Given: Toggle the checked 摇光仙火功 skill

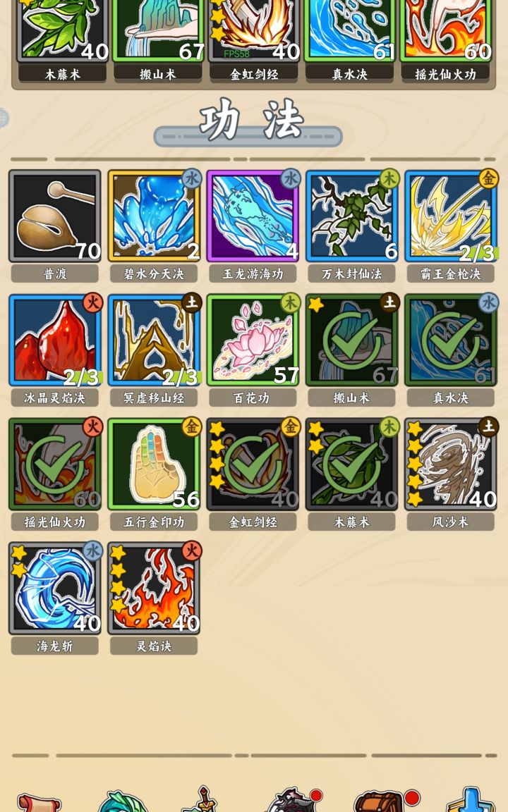Looking at the screenshot, I should click(x=54, y=464).
